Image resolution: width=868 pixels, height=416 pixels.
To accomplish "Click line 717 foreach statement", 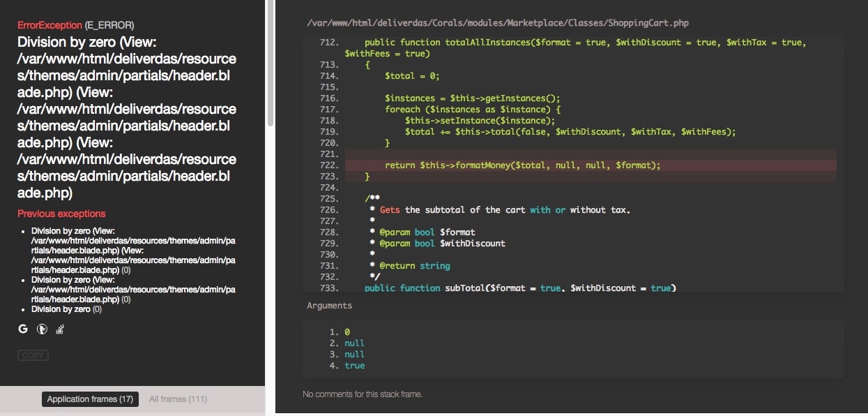I will [x=473, y=110].
